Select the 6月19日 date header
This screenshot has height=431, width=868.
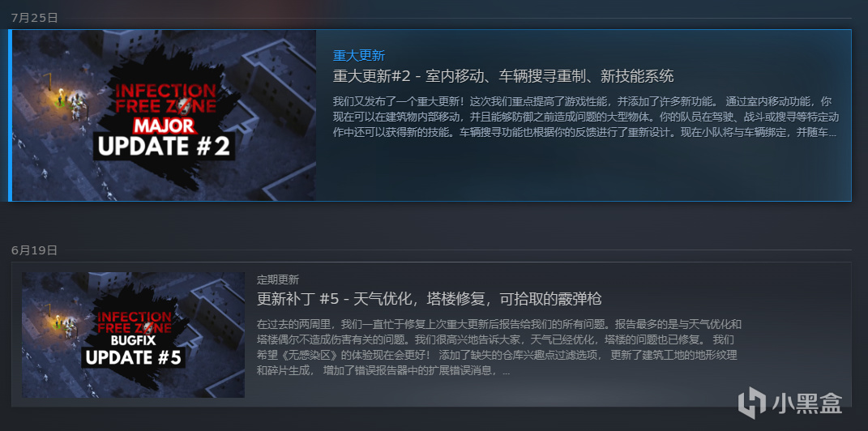[34, 250]
